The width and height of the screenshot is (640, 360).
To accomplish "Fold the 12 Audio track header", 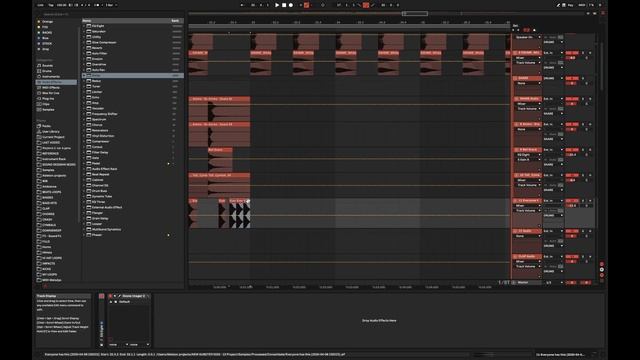I will coord(516,231).
